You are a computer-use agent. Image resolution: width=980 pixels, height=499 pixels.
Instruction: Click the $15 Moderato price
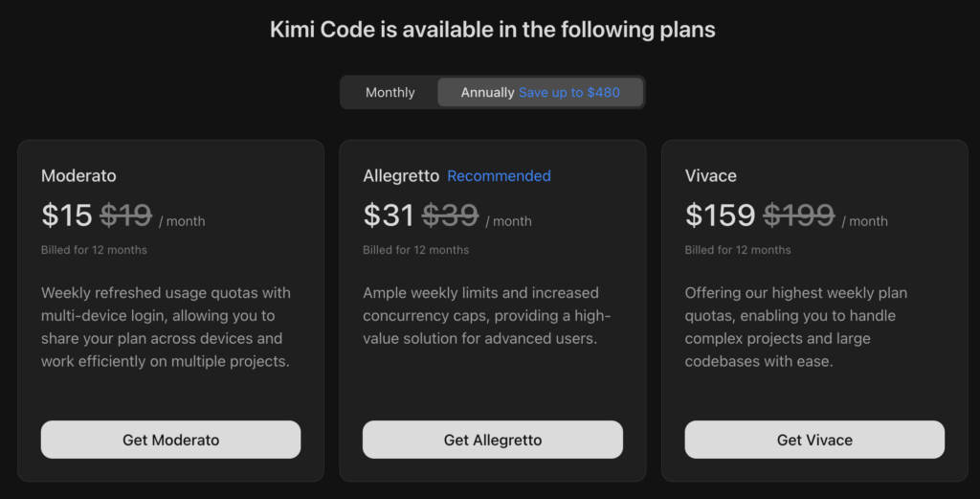(x=67, y=215)
